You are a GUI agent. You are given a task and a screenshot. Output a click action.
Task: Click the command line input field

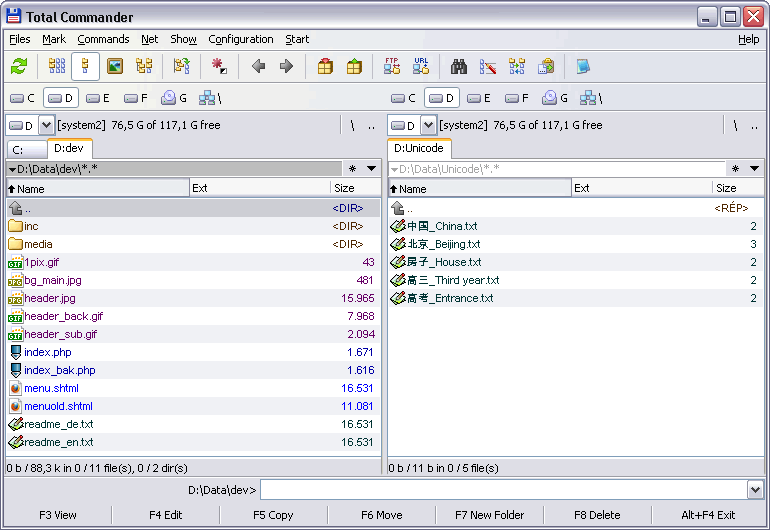(x=502, y=490)
